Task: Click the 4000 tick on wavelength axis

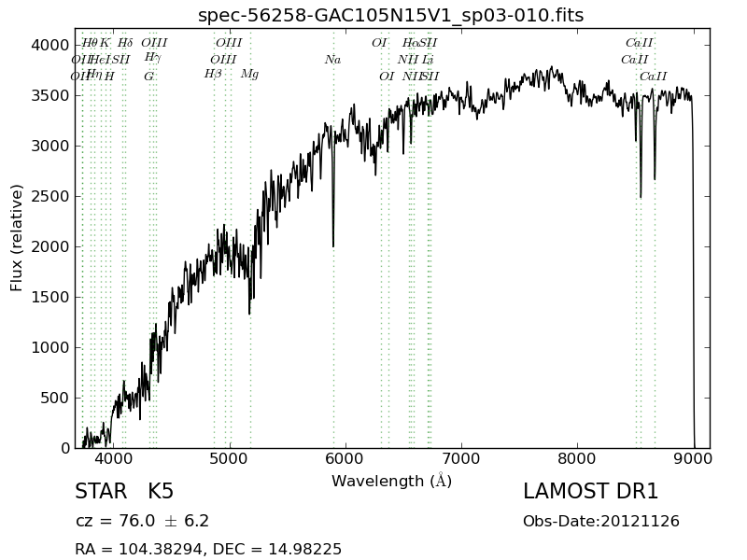Action: tap(113, 459)
